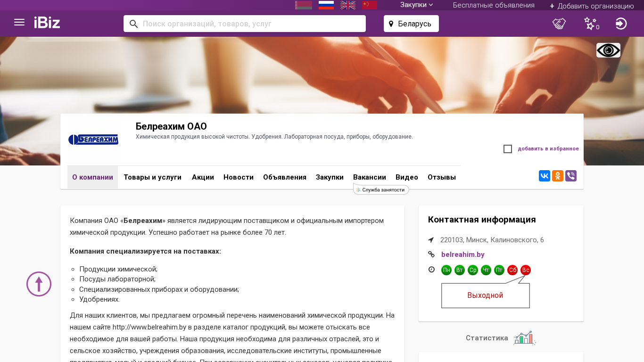Image resolution: width=644 pixels, height=362 pixels.
Task: Open the handshake partners icon
Action: (x=559, y=24)
